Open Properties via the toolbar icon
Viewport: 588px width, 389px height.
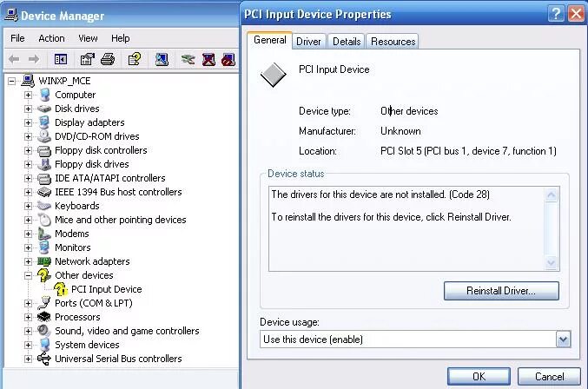pyautogui.click(x=88, y=59)
